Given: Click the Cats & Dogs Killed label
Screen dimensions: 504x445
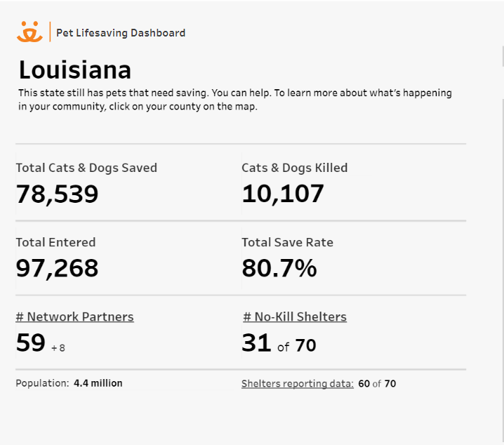Looking at the screenshot, I should (295, 168).
